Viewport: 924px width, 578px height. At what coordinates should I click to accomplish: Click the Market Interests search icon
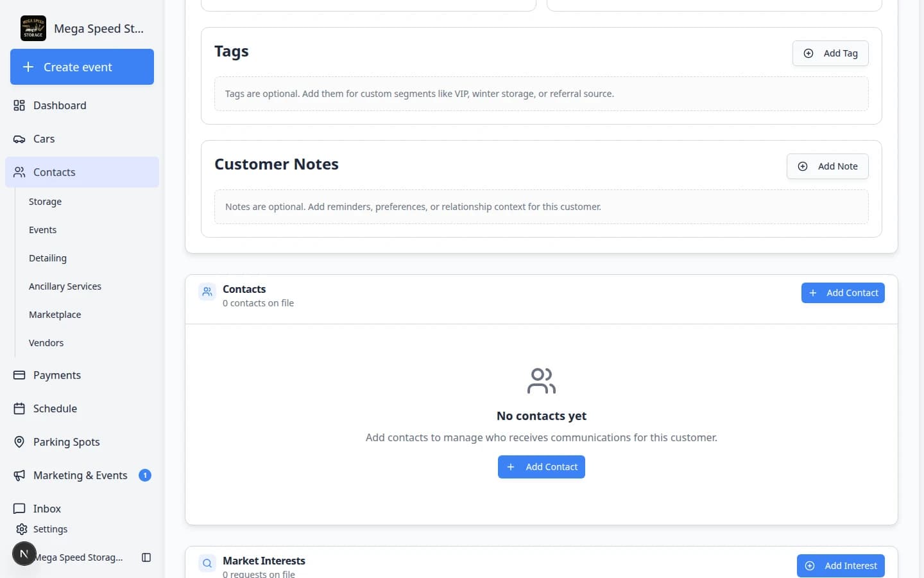(207, 564)
